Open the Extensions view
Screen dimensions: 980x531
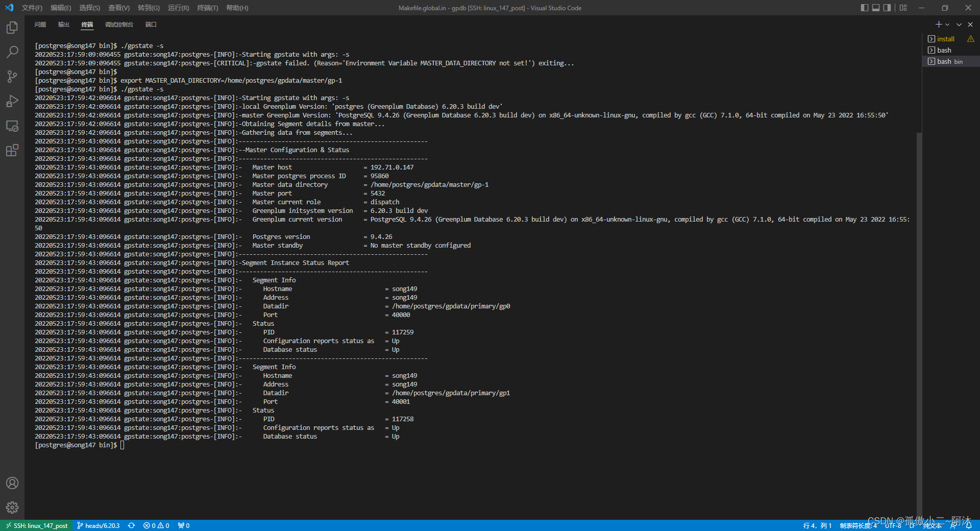(12, 150)
